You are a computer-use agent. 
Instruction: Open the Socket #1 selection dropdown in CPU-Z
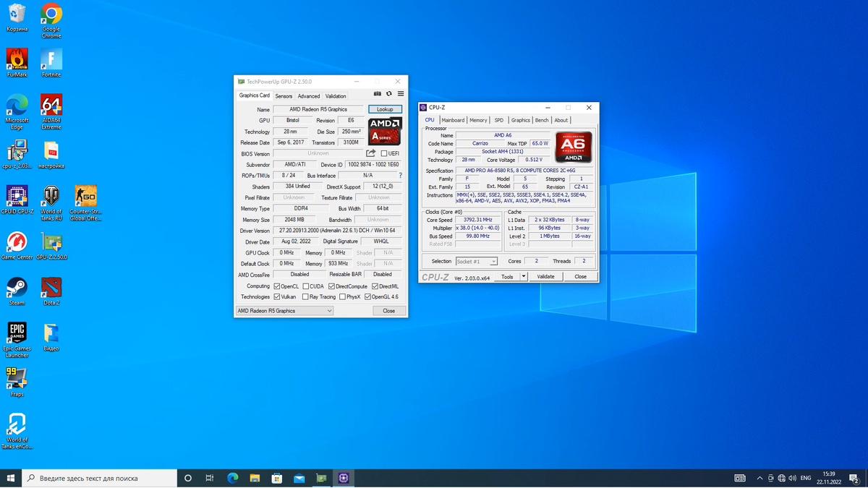click(x=476, y=261)
